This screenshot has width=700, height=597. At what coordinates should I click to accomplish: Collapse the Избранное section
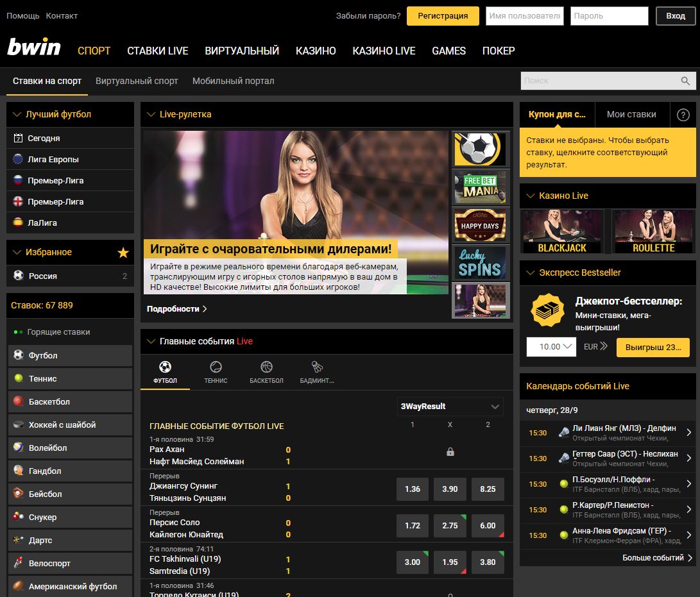(x=17, y=253)
